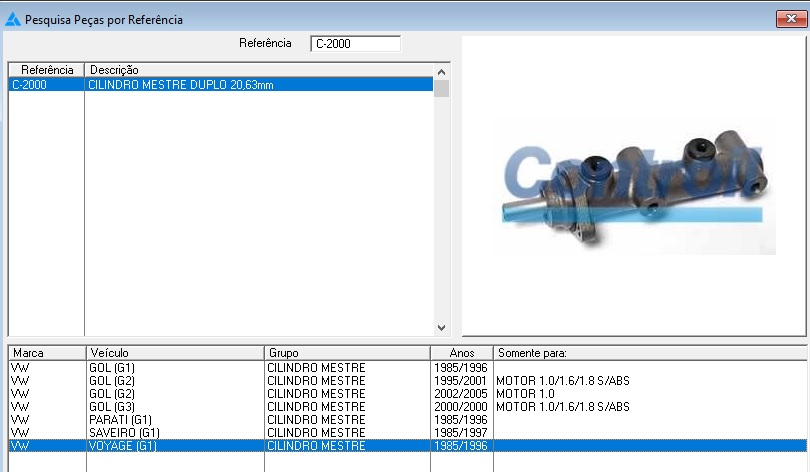Click the app logo icon in title bar
Screen dimensions: 810x472
13,19
